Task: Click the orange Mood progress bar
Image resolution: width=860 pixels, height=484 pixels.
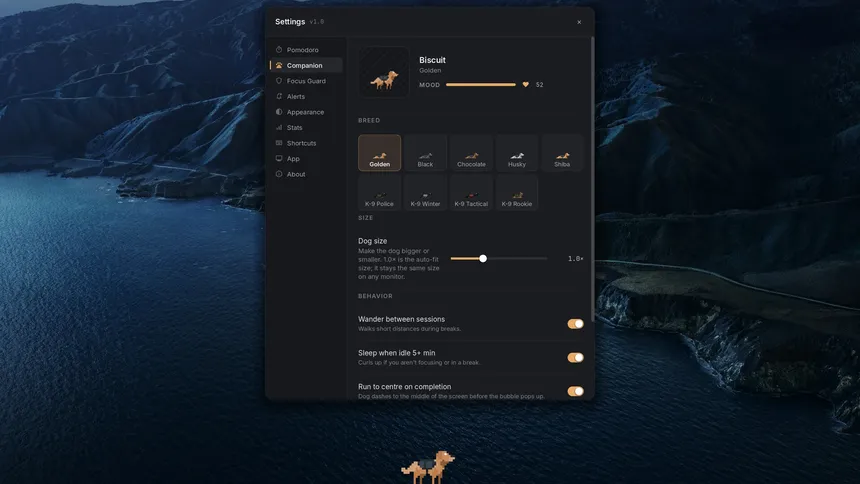Action: tap(480, 85)
